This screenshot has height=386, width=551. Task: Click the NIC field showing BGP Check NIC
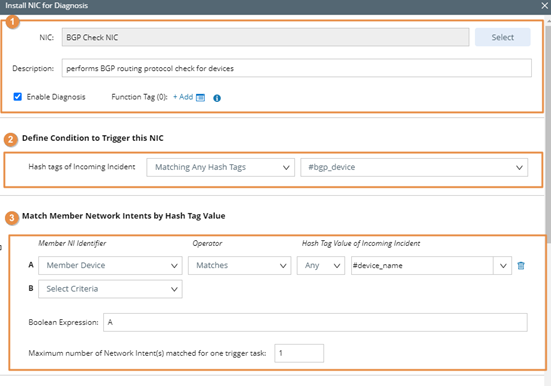click(265, 37)
